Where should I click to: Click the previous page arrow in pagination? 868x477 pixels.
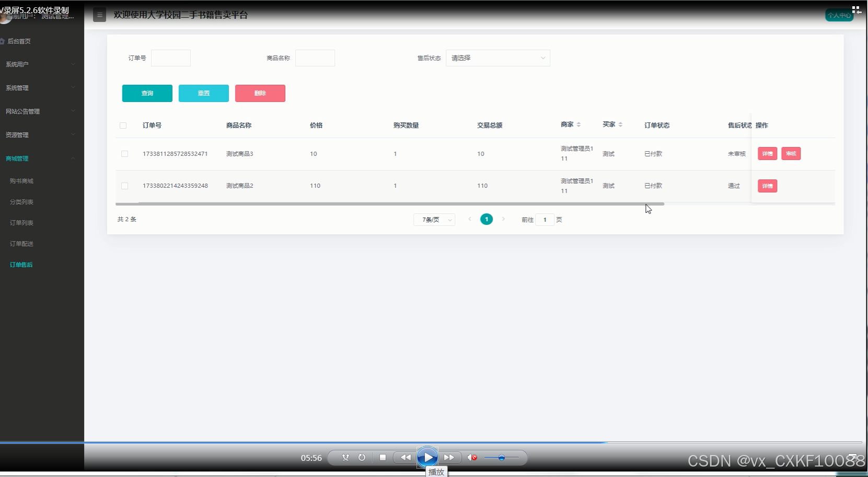(470, 219)
